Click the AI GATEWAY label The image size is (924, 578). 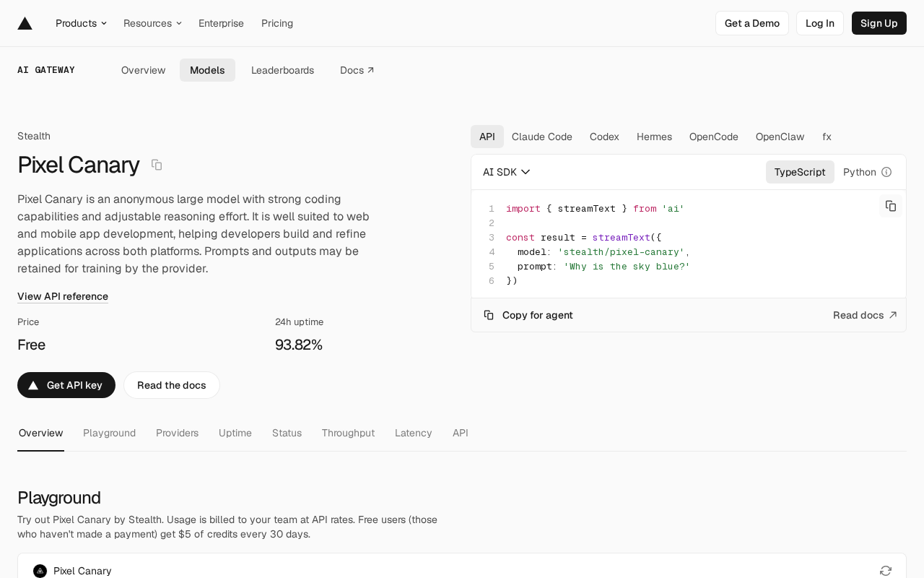[46, 70]
